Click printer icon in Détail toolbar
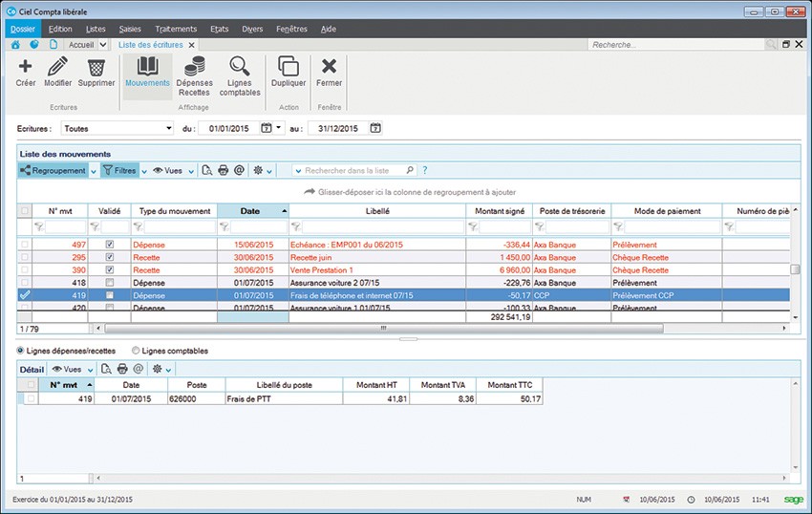Image resolution: width=812 pixels, height=514 pixels. [x=122, y=369]
